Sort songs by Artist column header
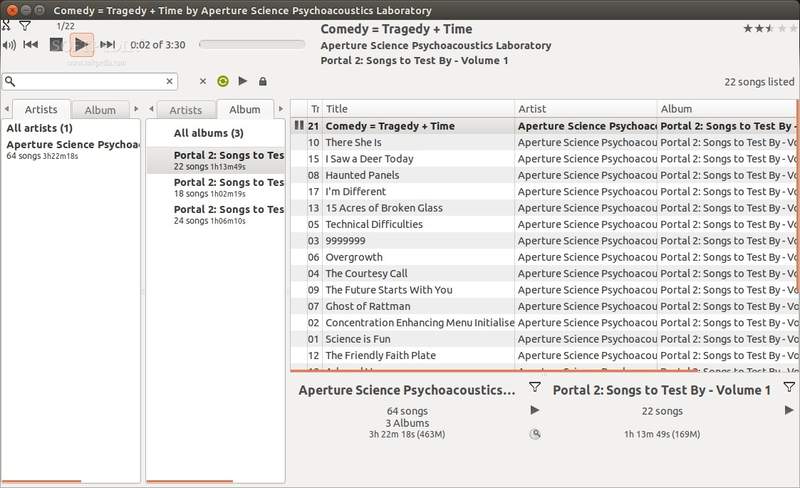The height and width of the screenshot is (488, 800). point(586,109)
